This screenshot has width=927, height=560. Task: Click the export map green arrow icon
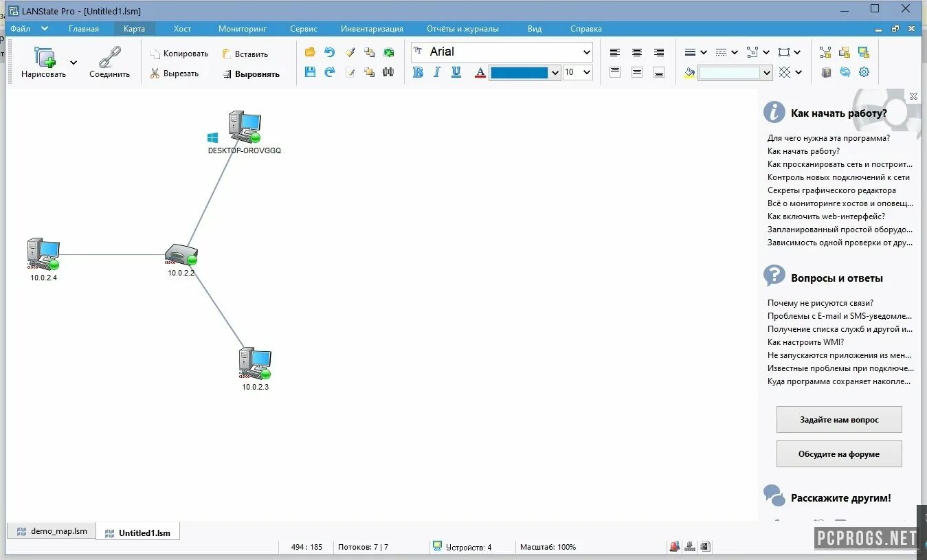tap(388, 52)
